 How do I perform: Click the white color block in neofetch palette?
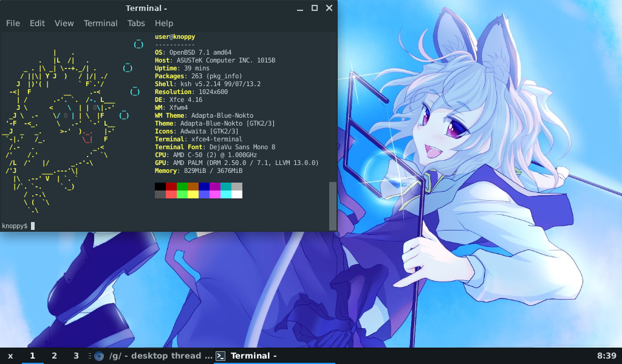pyautogui.click(x=237, y=195)
